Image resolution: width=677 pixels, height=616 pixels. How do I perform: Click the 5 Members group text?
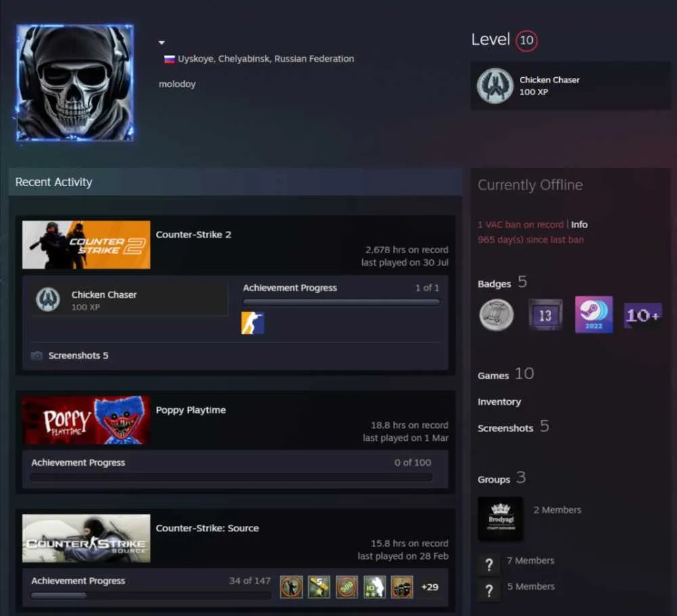coord(531,587)
